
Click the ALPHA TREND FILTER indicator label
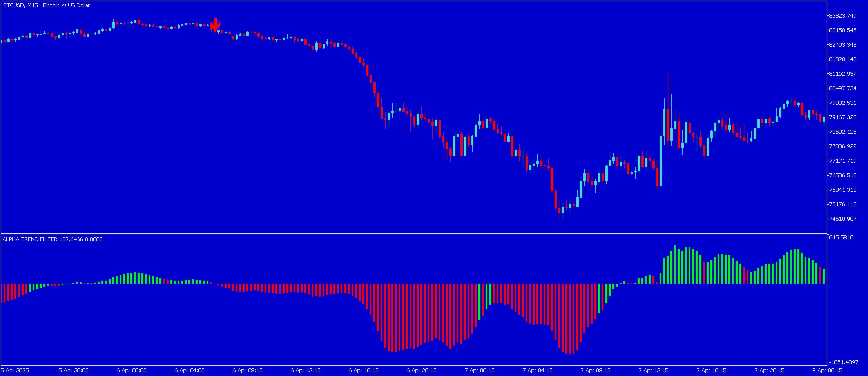[53, 239]
